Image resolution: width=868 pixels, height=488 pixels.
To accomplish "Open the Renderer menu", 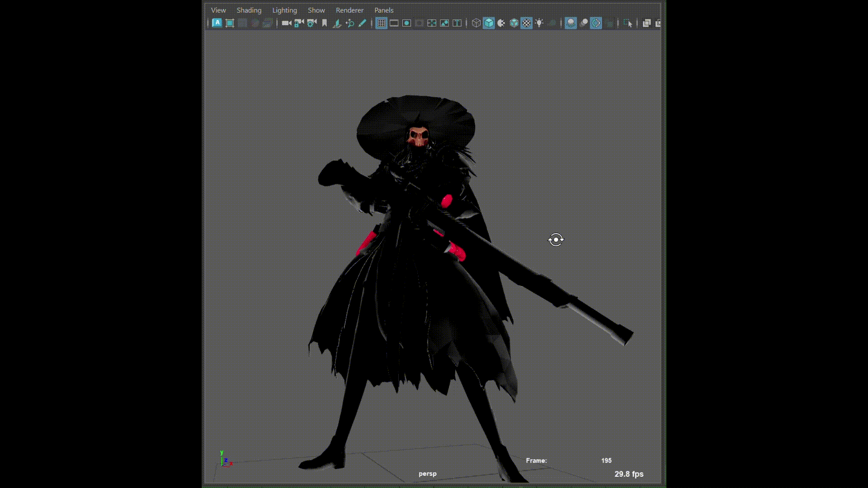I will point(349,10).
